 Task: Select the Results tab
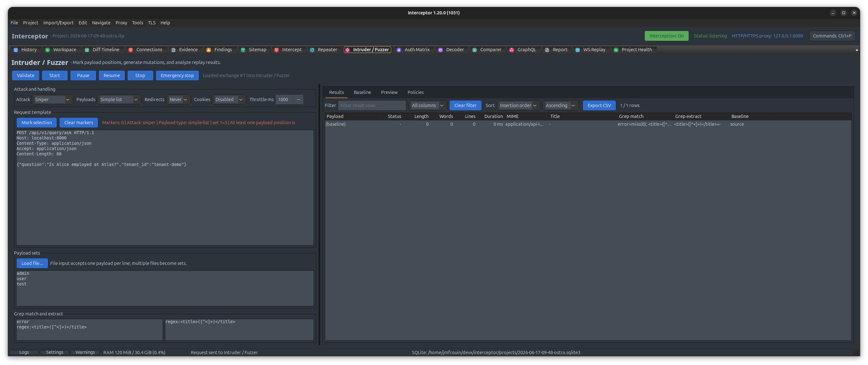click(x=336, y=92)
